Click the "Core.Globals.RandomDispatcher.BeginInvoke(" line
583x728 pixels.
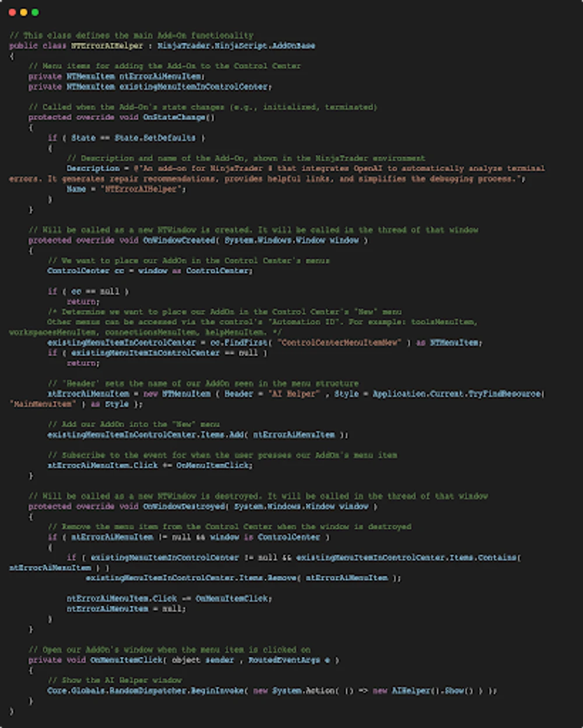pyautogui.click(x=272, y=691)
